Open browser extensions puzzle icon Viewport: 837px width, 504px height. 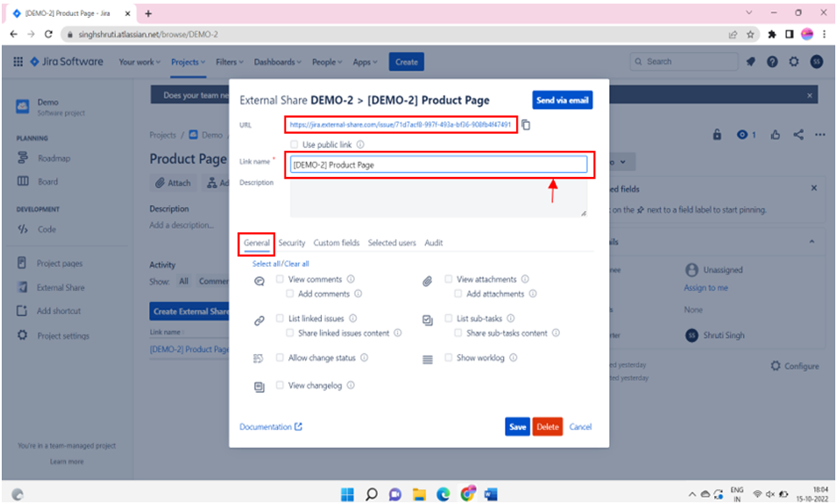coord(772,35)
